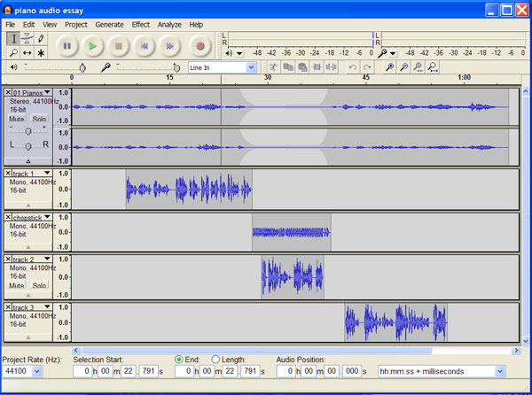
Task: Click the Silence selection icon
Action: (x=331, y=67)
